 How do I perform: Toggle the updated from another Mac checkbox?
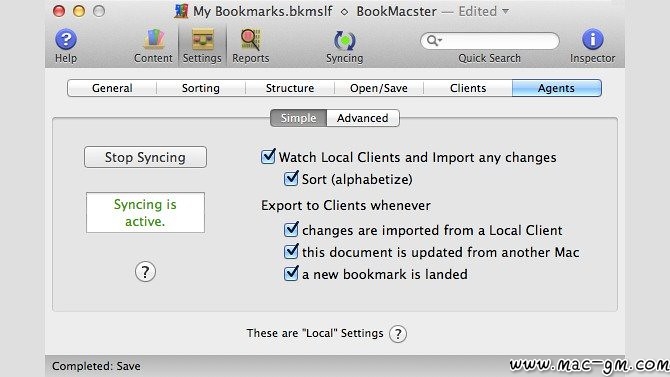291,251
